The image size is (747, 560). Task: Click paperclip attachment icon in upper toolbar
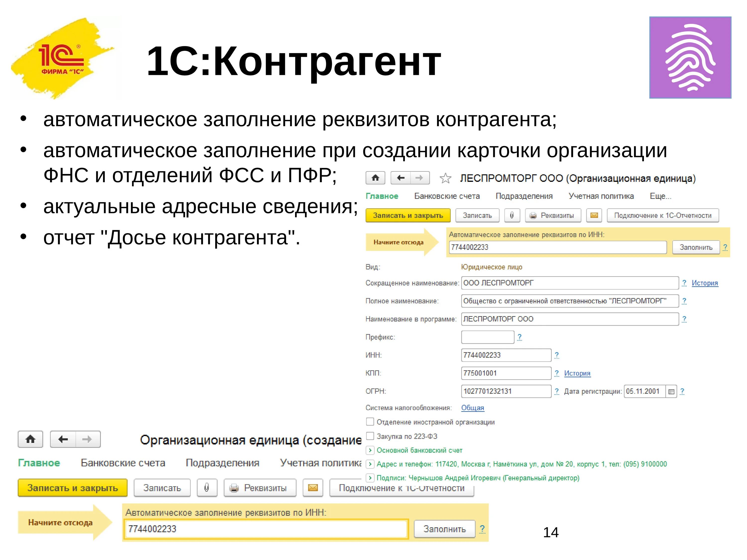tap(512, 215)
